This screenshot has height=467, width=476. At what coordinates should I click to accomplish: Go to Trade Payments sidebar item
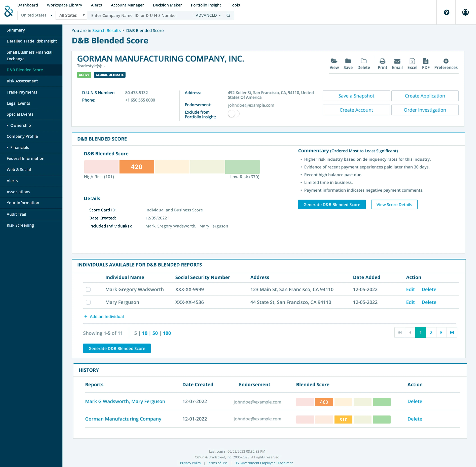pos(22,92)
